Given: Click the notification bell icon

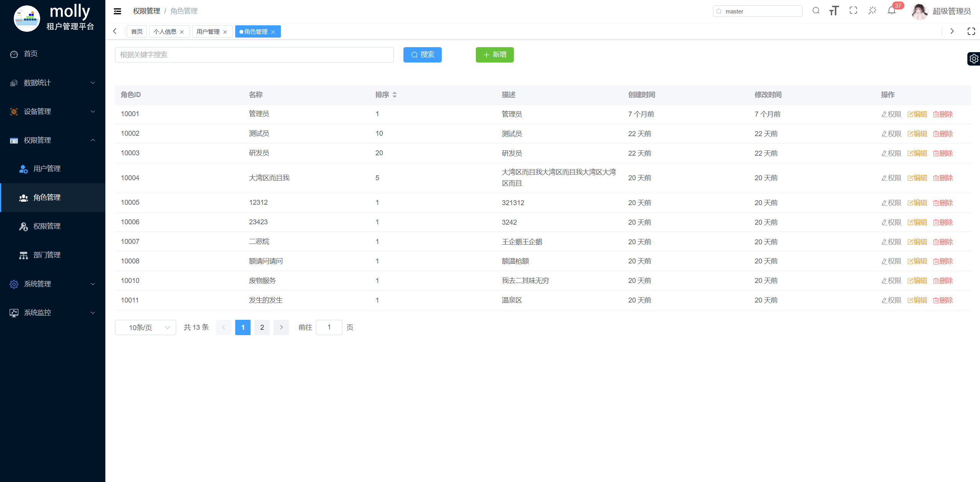Looking at the screenshot, I should pos(892,11).
